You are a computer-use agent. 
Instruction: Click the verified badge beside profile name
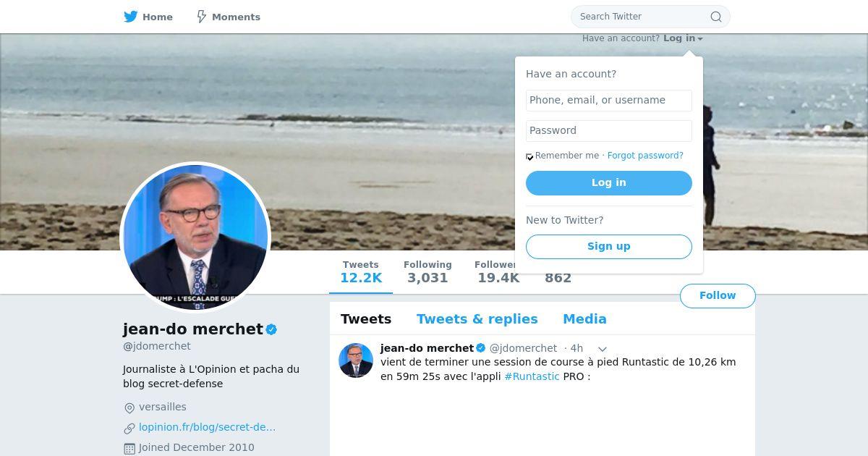point(271,329)
